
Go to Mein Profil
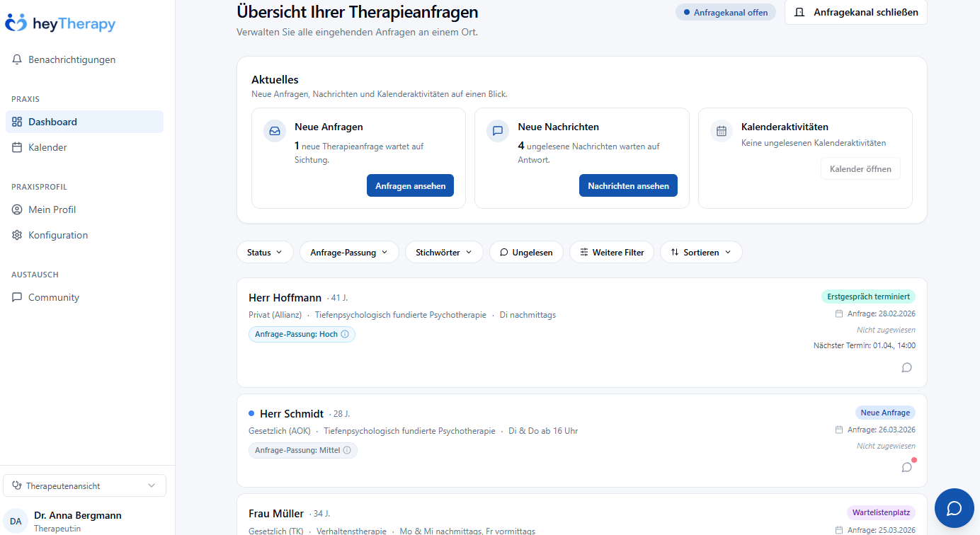click(x=84, y=209)
